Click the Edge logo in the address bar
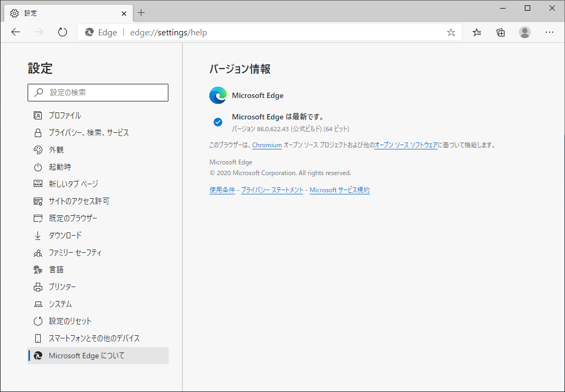565x392 pixels. (89, 32)
